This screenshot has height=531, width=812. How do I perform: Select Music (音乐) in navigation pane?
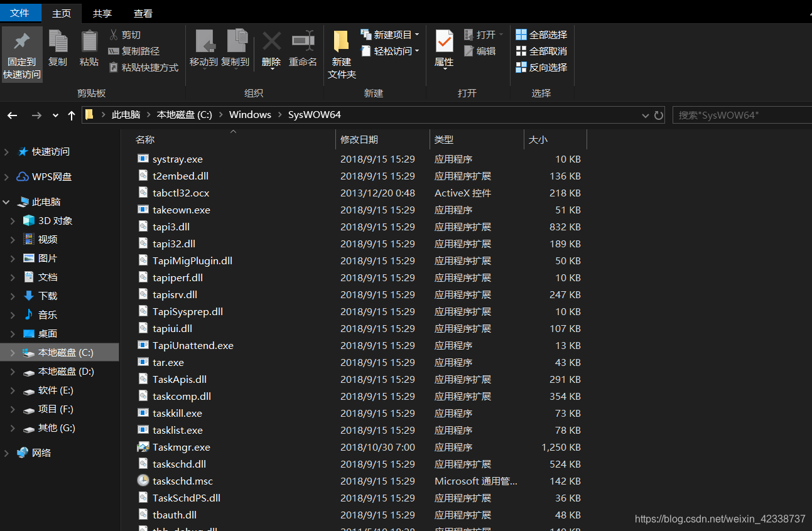[x=48, y=315]
